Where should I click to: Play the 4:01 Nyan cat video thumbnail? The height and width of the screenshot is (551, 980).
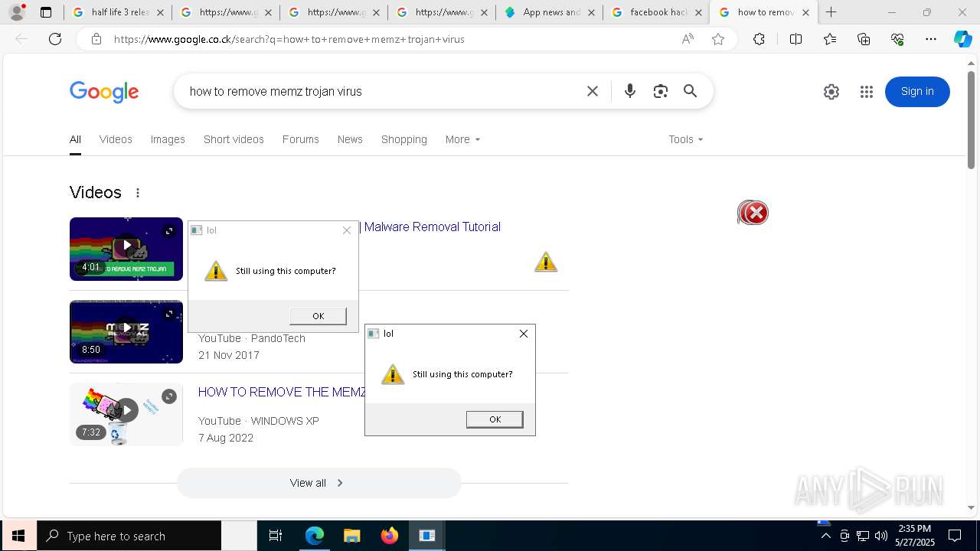click(126, 249)
